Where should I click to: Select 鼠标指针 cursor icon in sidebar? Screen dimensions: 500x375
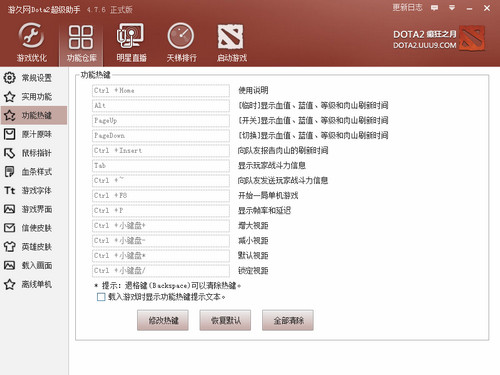[9, 153]
